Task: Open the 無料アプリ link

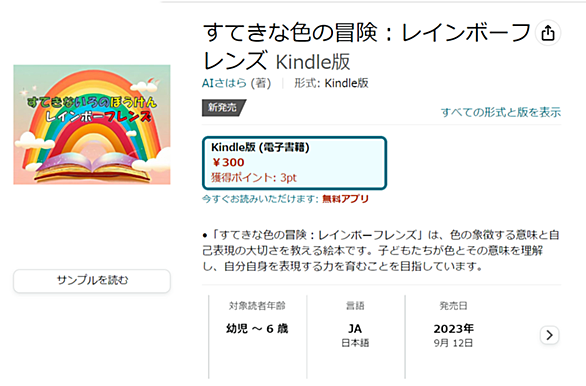Action: coord(345,199)
